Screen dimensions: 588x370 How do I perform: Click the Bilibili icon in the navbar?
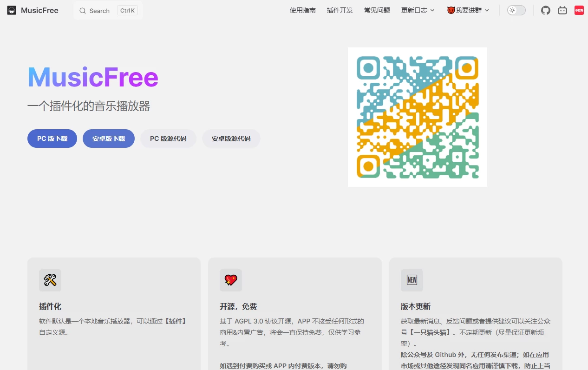click(x=562, y=10)
